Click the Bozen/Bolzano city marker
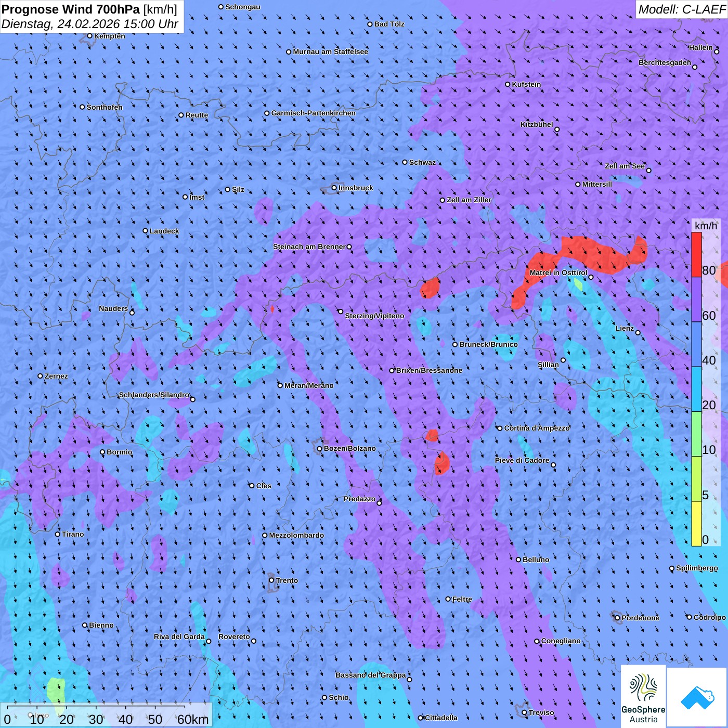The width and height of the screenshot is (728, 728). [320, 448]
